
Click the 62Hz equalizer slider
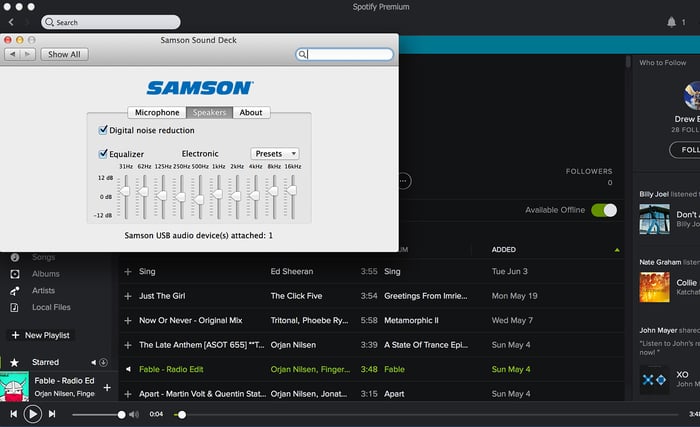pos(144,192)
